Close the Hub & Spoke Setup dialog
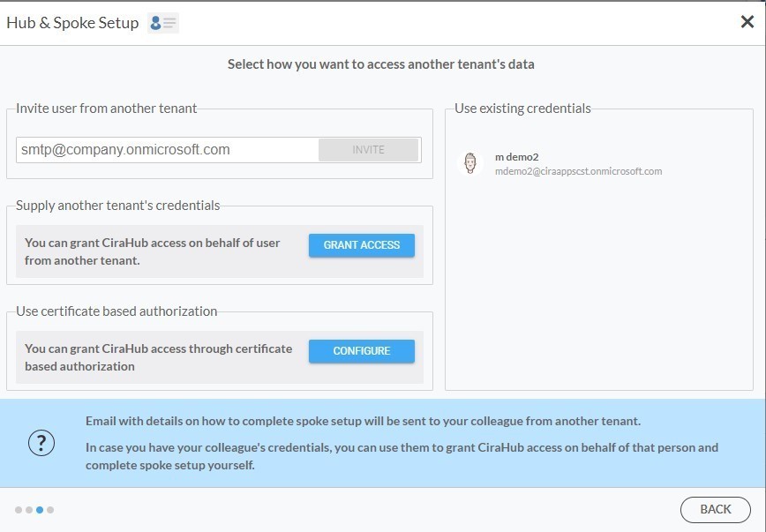This screenshot has width=766, height=532. pos(747,21)
